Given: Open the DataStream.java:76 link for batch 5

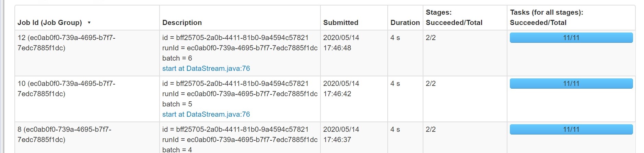Looking at the screenshot, I should (206, 114).
